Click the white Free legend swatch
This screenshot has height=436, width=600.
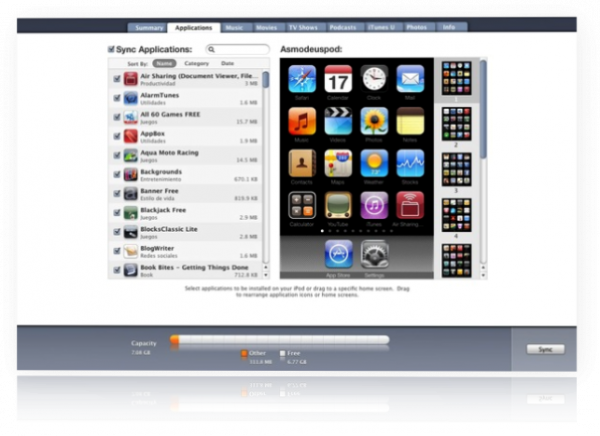282,353
